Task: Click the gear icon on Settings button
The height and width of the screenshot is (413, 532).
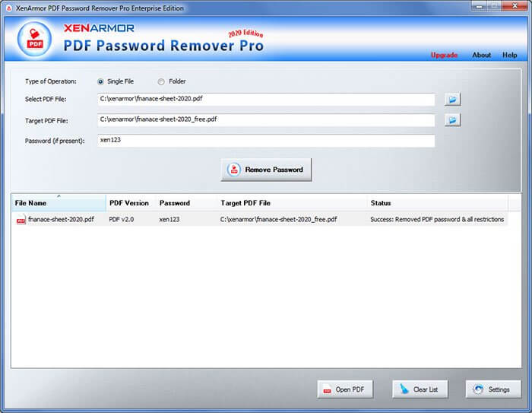Action: tap(478, 389)
